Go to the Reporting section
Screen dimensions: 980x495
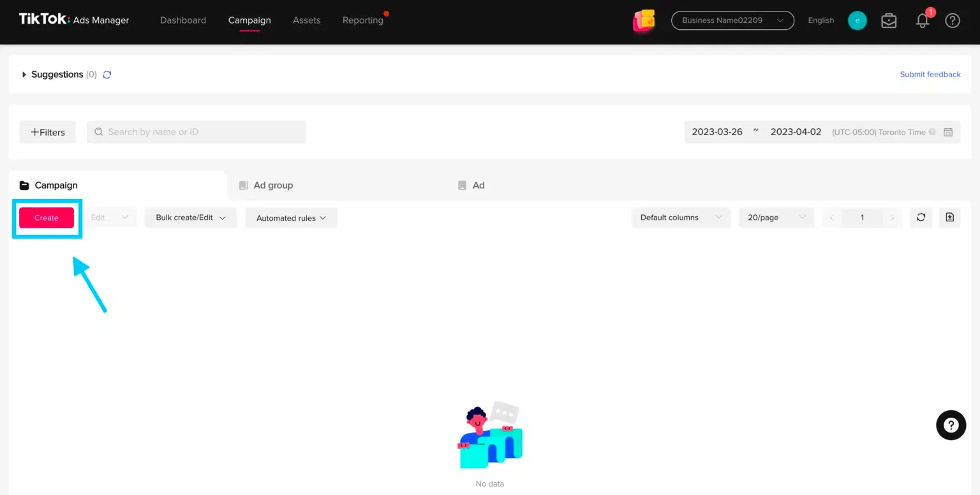coord(362,20)
